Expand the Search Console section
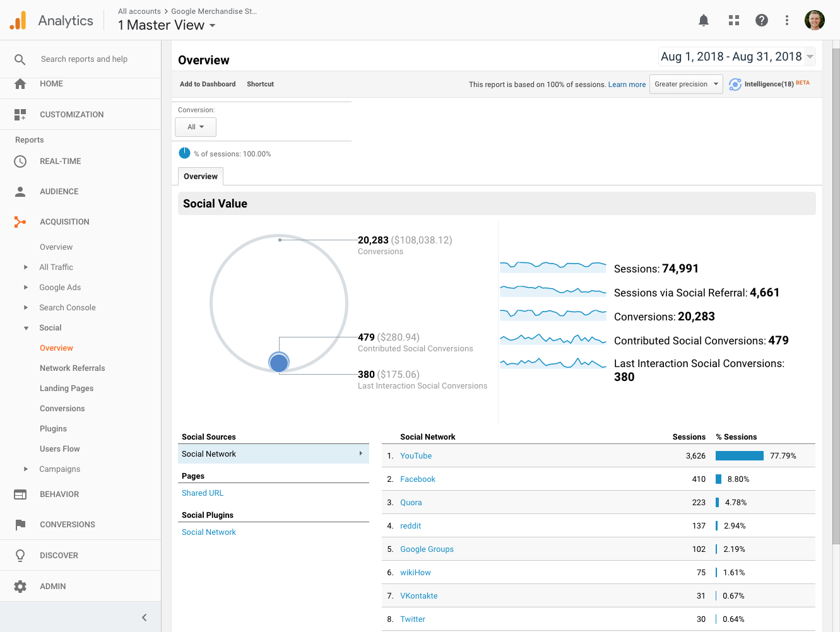The image size is (840, 632). (x=26, y=308)
